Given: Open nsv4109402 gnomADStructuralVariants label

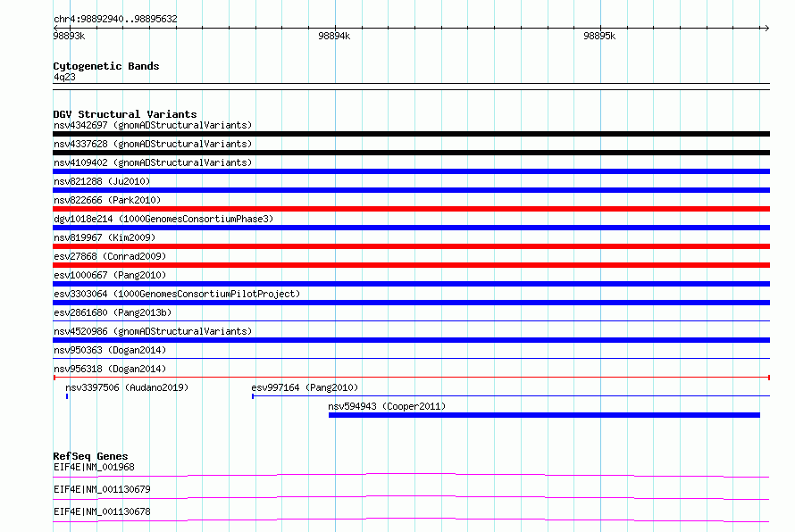Looking at the screenshot, I should 153,162.
